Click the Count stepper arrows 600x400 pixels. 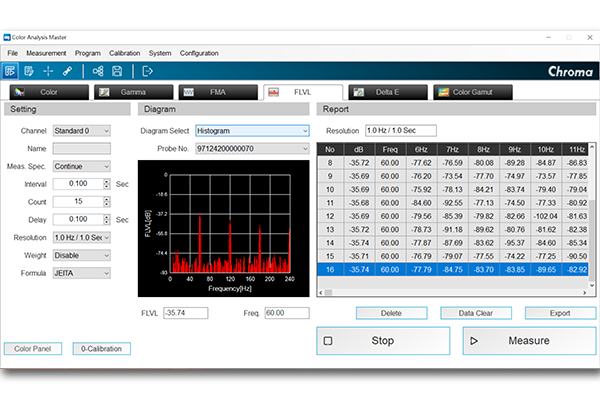[x=106, y=201]
